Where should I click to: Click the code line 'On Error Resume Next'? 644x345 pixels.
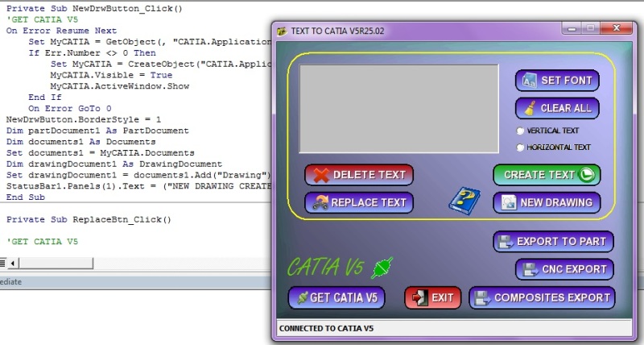coord(61,31)
